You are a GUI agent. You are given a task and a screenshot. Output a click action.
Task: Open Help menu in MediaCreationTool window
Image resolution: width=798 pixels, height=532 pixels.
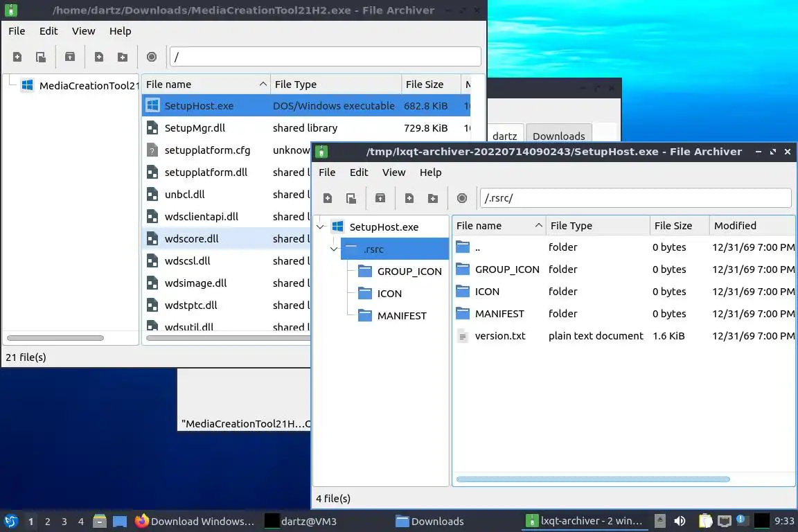(120, 31)
